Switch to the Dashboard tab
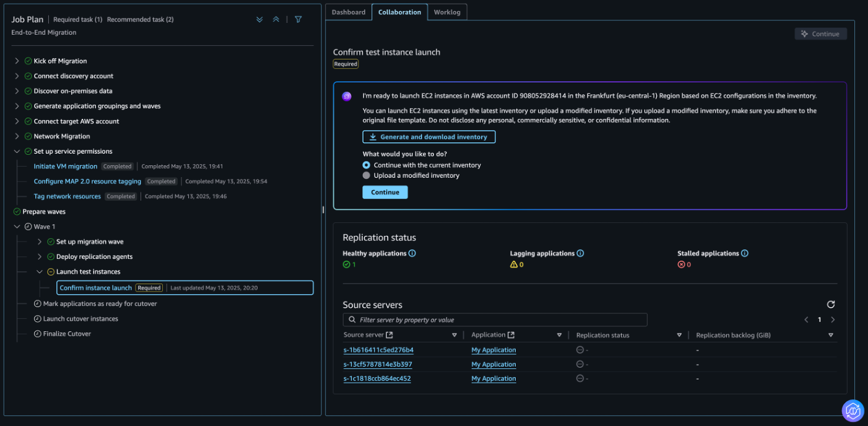868x426 pixels. [x=349, y=12]
